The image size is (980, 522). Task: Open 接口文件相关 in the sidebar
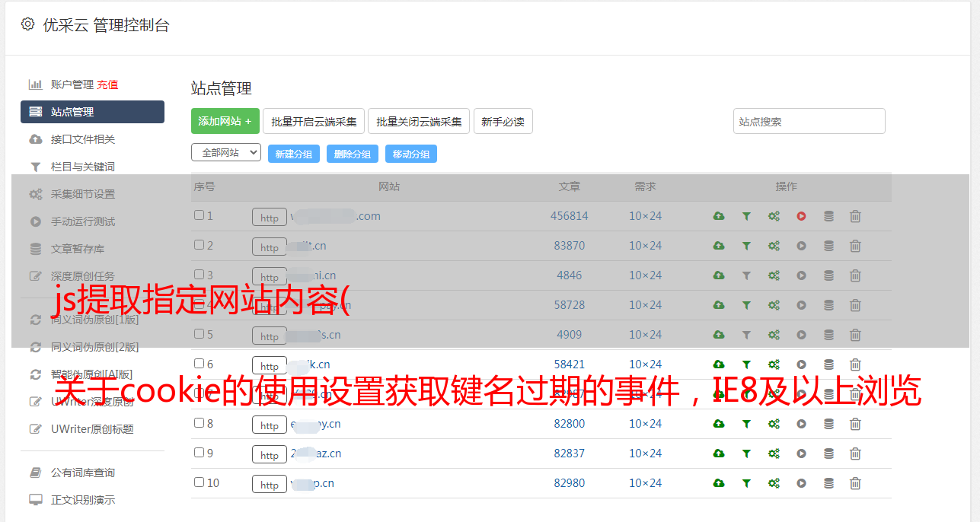click(x=83, y=139)
